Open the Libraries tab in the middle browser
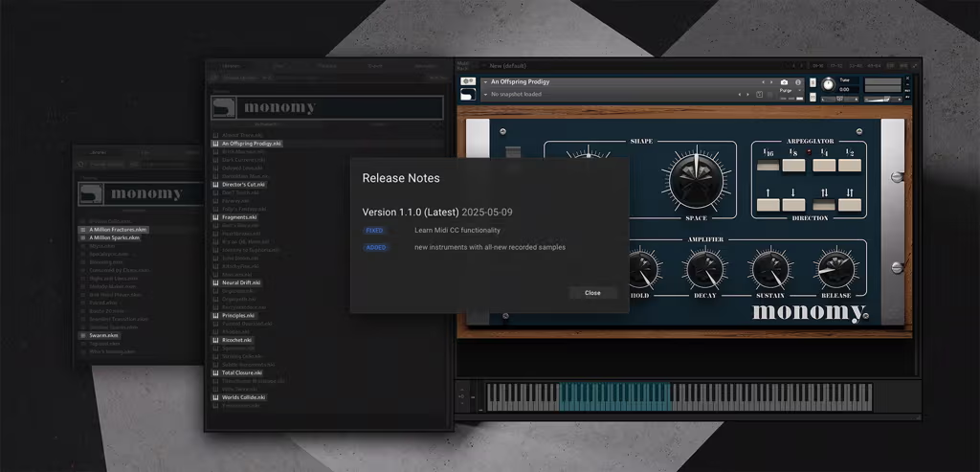The width and height of the screenshot is (980, 472). pos(232,66)
